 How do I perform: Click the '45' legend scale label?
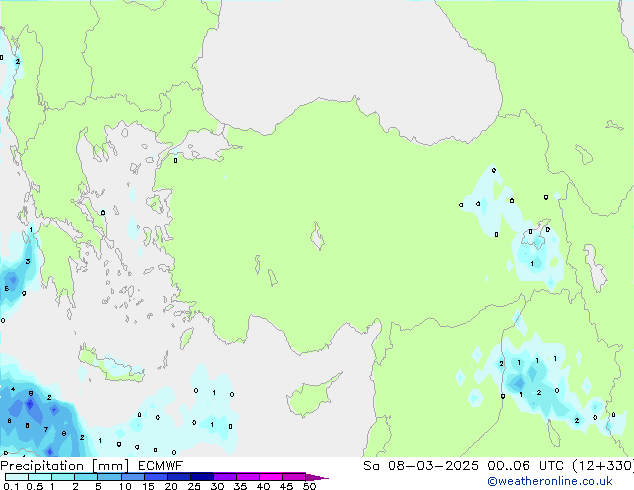(x=286, y=486)
